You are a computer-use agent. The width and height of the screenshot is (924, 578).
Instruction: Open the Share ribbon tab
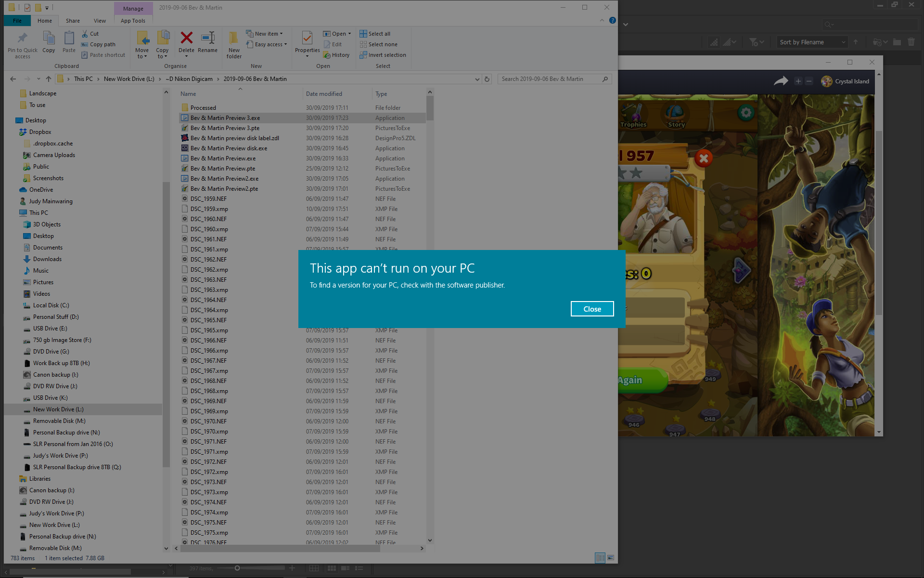click(73, 21)
